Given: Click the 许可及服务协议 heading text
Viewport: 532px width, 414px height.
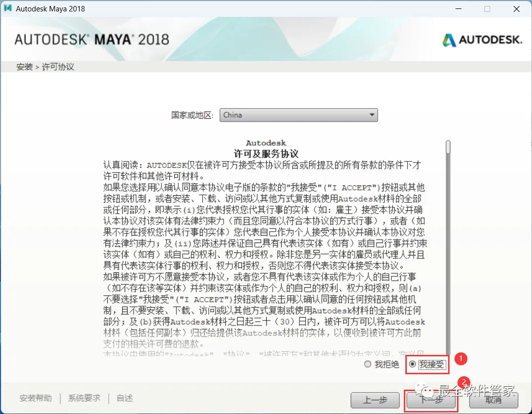Looking at the screenshot, I should coord(266,154).
